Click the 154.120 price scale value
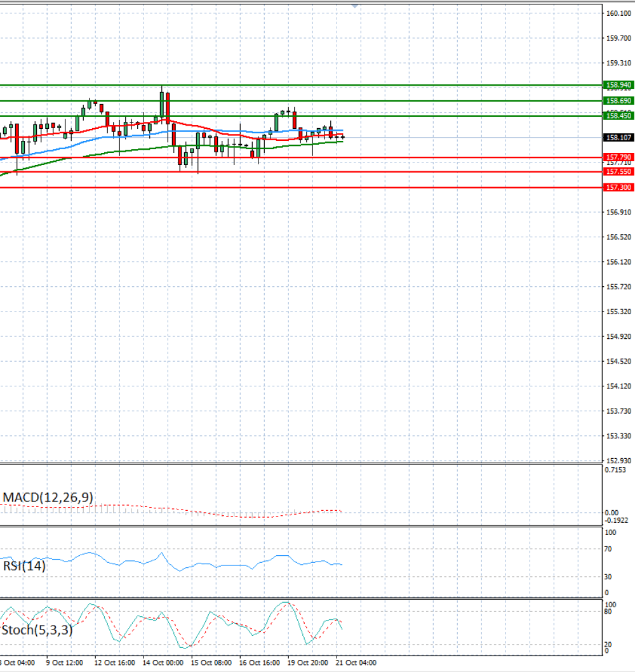This screenshot has height=672, width=635. click(x=618, y=386)
